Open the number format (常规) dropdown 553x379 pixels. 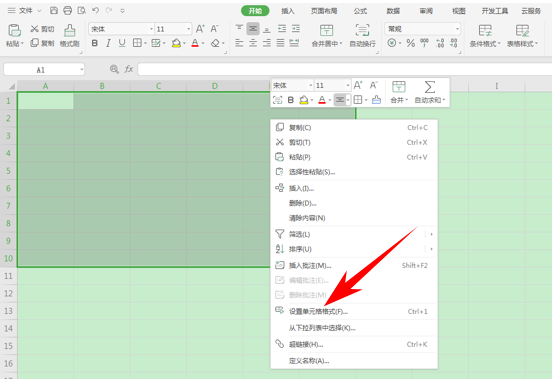[x=457, y=29]
